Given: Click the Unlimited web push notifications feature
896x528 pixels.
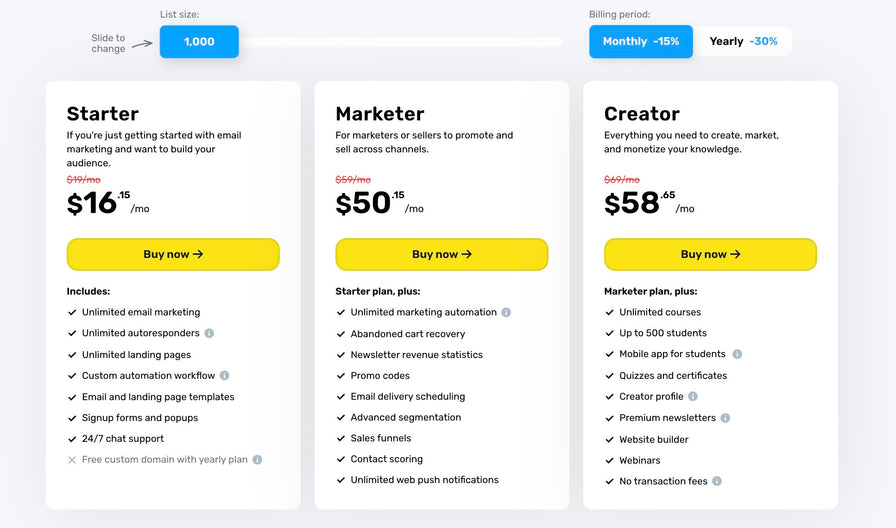Looking at the screenshot, I should 424,480.
